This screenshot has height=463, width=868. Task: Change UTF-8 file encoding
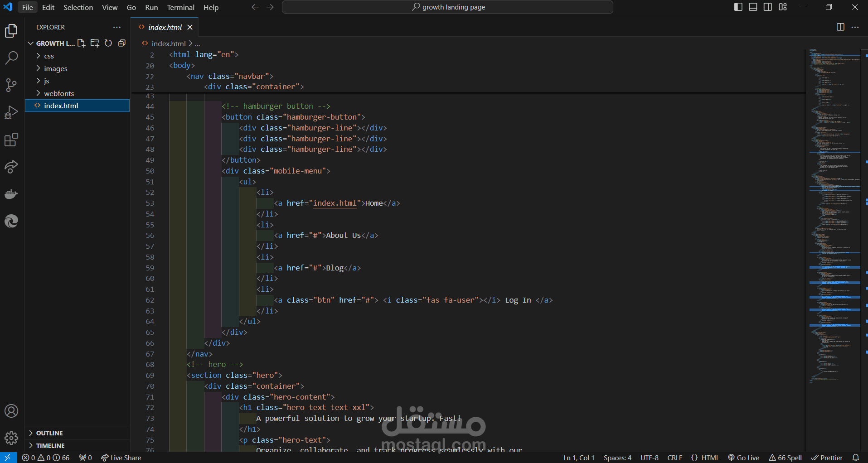tap(650, 458)
